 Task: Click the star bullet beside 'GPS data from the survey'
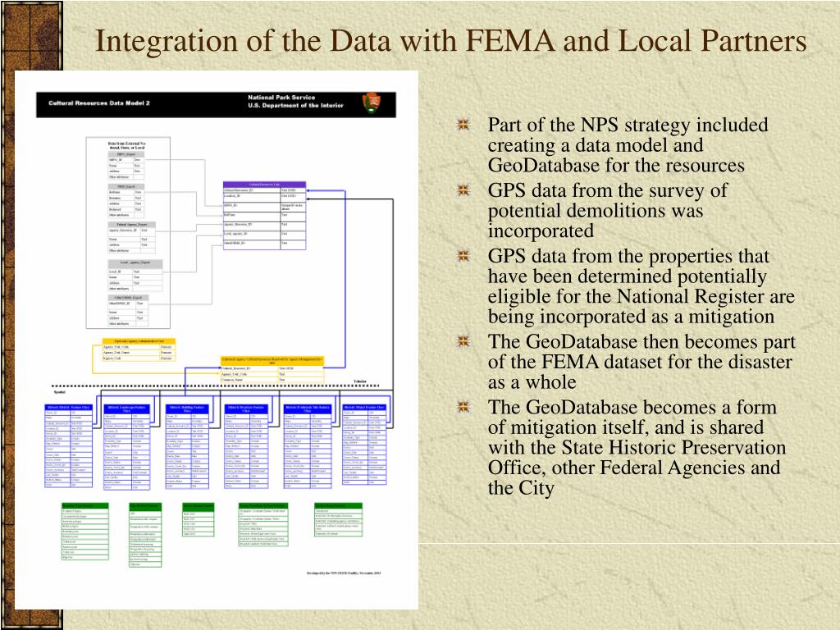click(x=463, y=190)
